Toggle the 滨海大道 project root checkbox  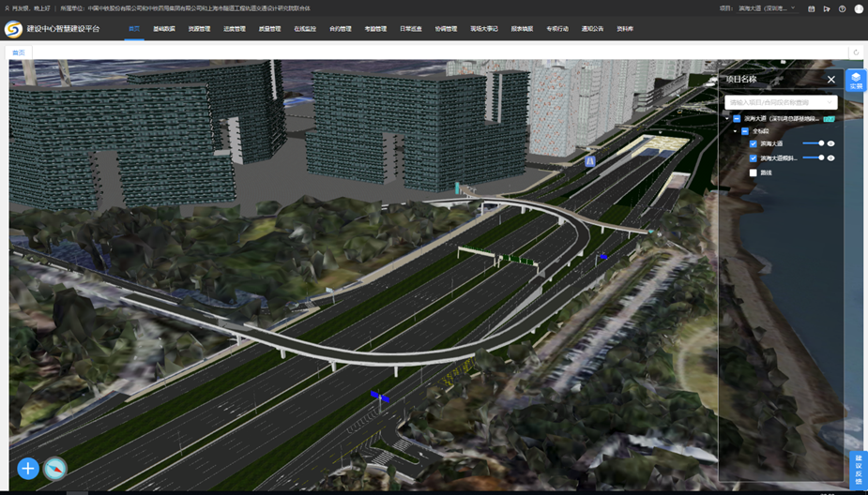(x=737, y=118)
